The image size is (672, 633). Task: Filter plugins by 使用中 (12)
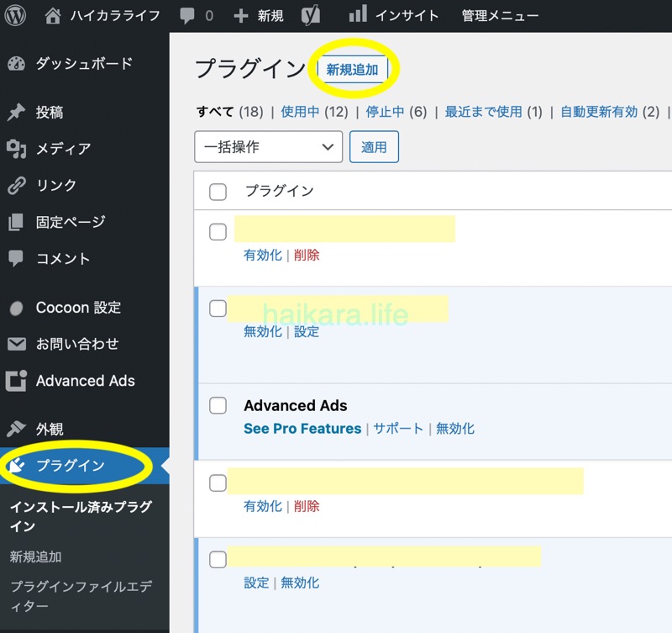click(x=314, y=112)
